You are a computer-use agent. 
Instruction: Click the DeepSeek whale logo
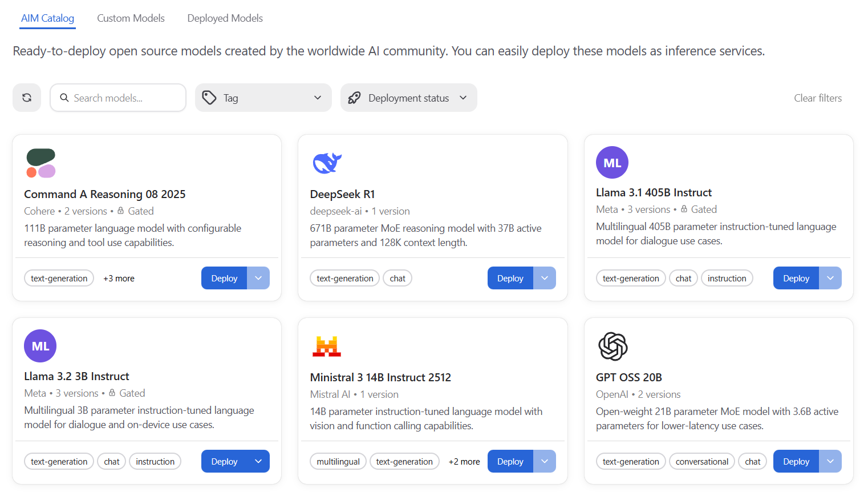327,163
